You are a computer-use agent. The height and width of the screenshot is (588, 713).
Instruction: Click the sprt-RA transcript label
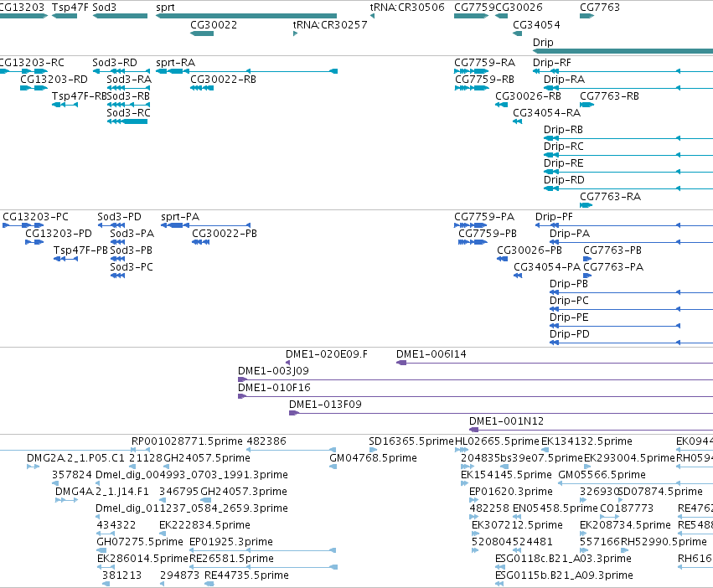coord(175,62)
